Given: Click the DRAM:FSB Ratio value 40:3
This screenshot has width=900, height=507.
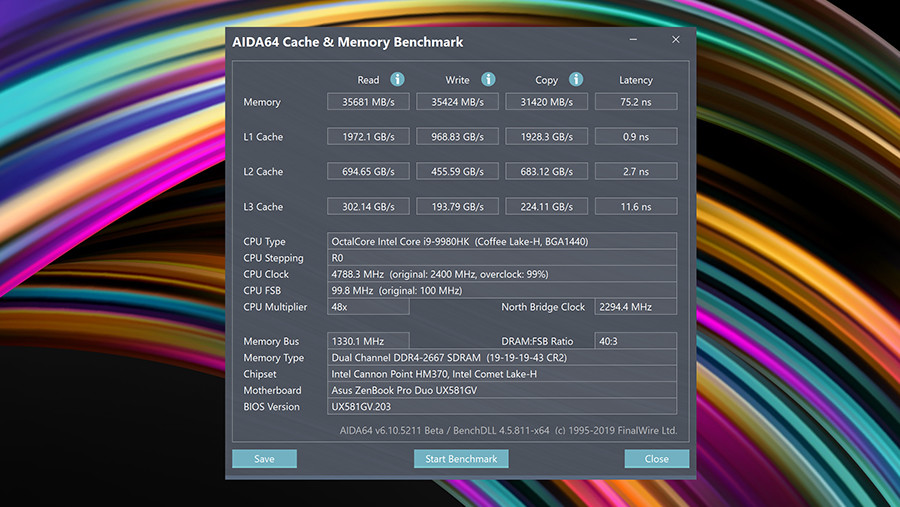Looking at the screenshot, I should pyautogui.click(x=636, y=341).
